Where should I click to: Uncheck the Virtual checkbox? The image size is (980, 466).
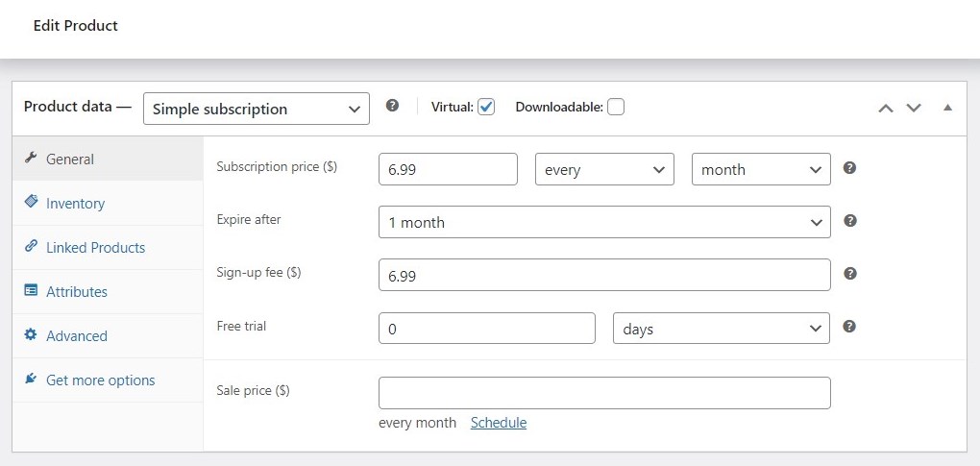pyautogui.click(x=486, y=107)
